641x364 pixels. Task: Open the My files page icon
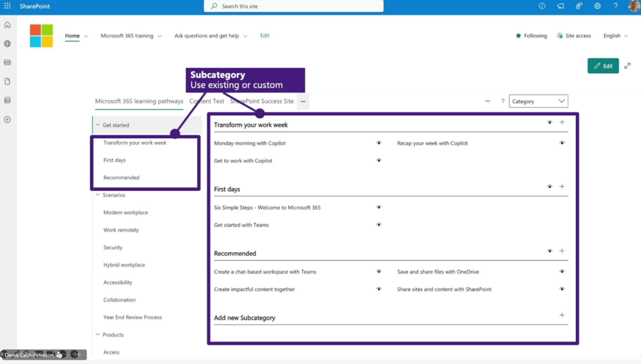tap(8, 81)
